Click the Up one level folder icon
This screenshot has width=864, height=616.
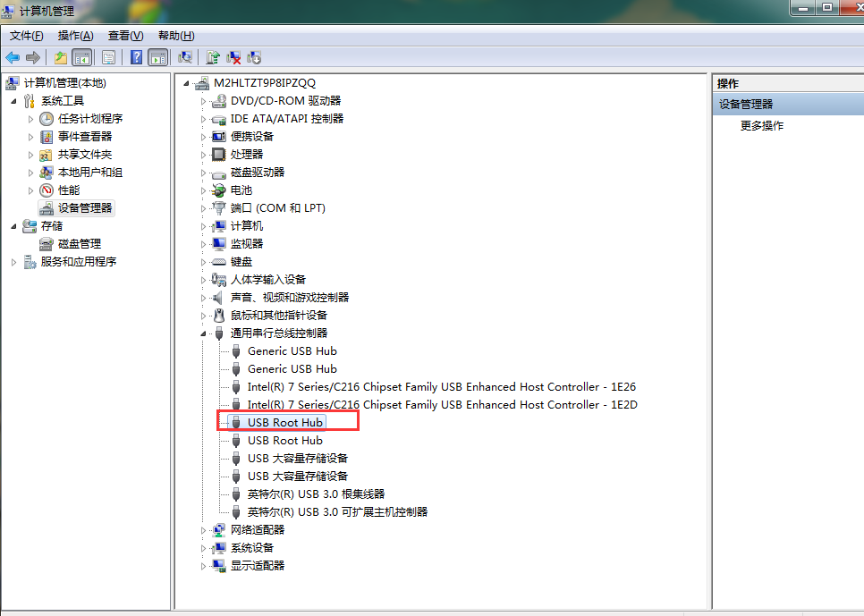(x=61, y=57)
